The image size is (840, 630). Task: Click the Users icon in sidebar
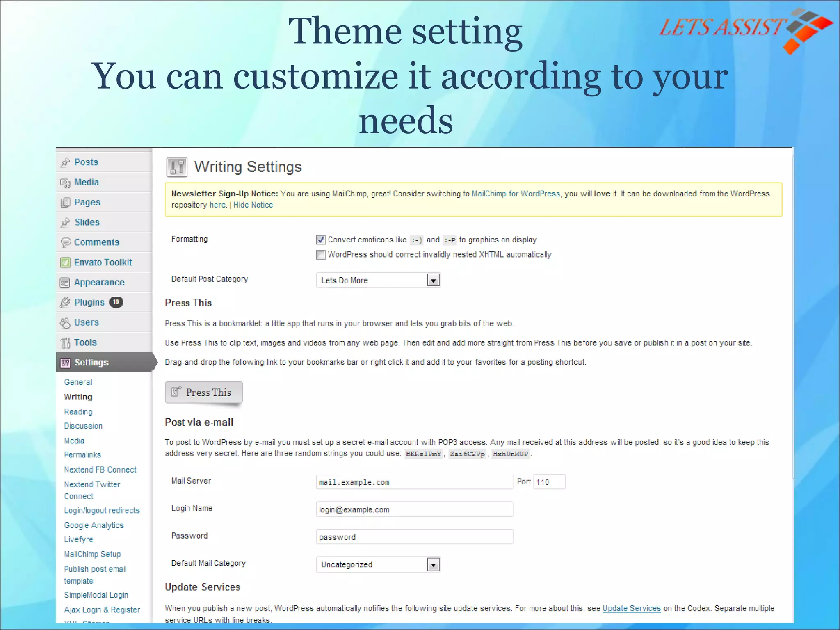coord(65,323)
